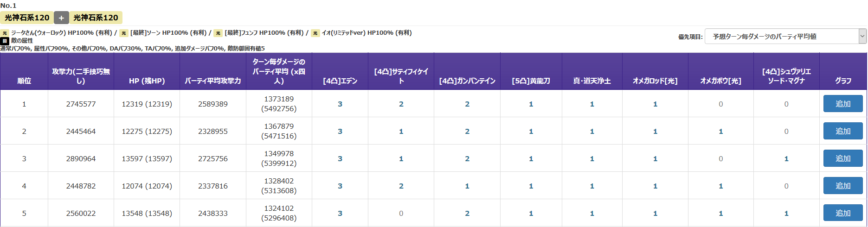The image size is (868, 227).
Task: Click the arrow of the 予想ターン毎ダメージ combo box
Action: [862, 36]
